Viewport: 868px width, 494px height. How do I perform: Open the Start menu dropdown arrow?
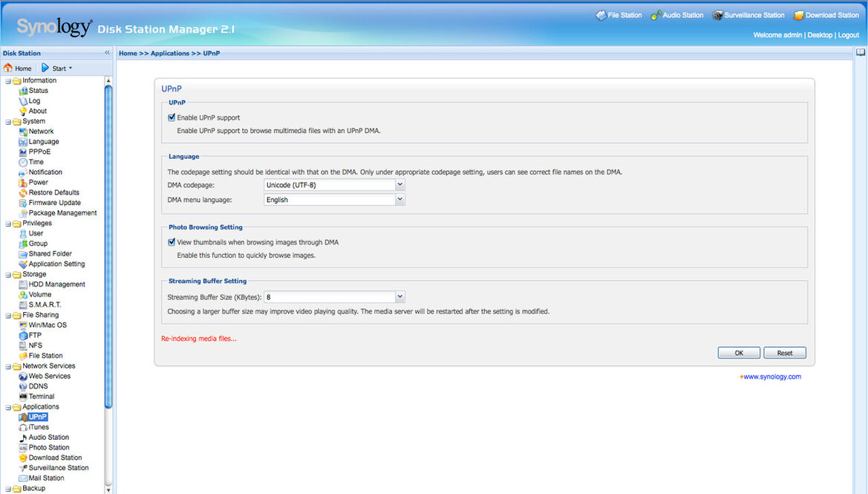coord(71,68)
